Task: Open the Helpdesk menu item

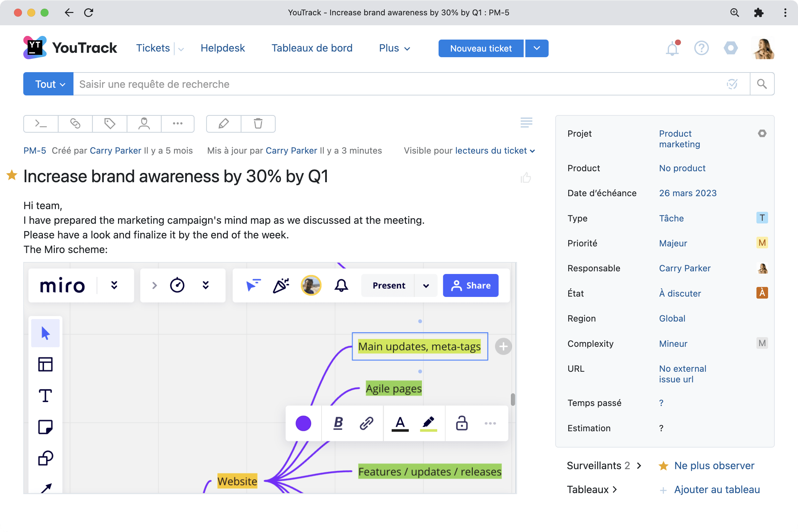Action: click(x=222, y=48)
